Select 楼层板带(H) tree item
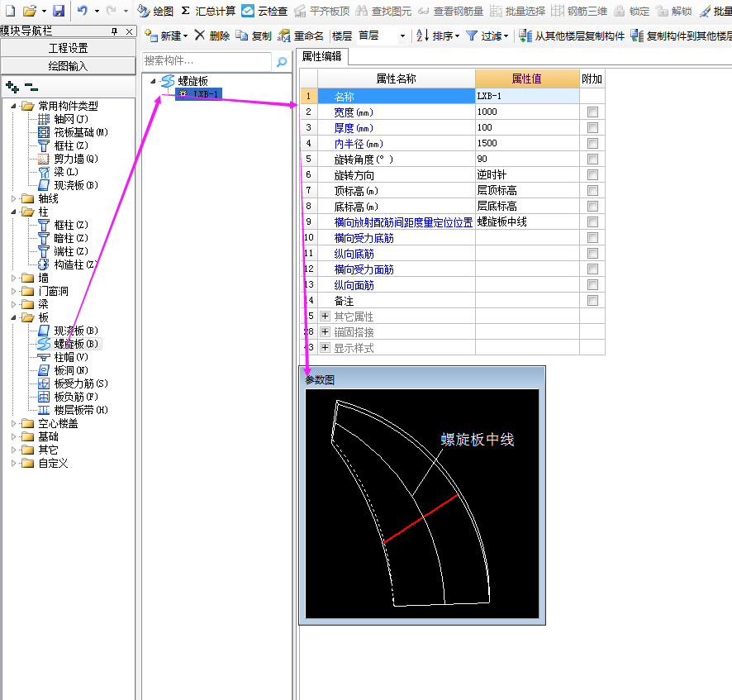The height and width of the screenshot is (700, 732). (74, 410)
